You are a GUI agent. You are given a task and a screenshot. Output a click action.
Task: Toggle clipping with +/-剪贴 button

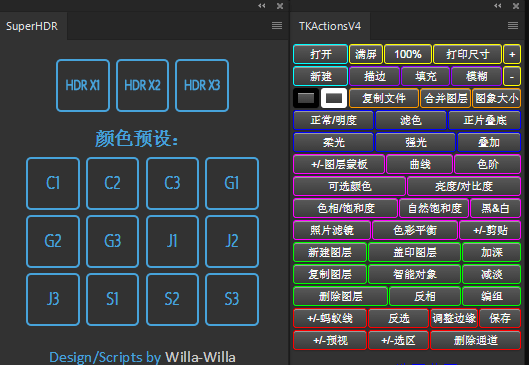pos(490,230)
